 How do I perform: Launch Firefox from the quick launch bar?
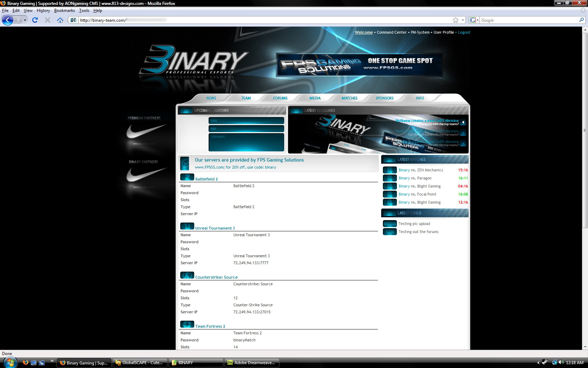[x=26, y=362]
